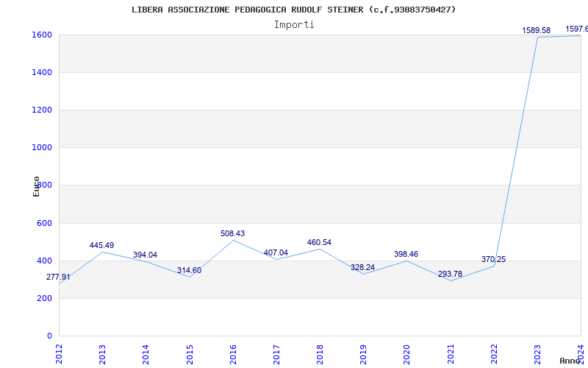Select the 2020 year on the x-axis
This screenshot has height=368, width=588.
[406, 353]
